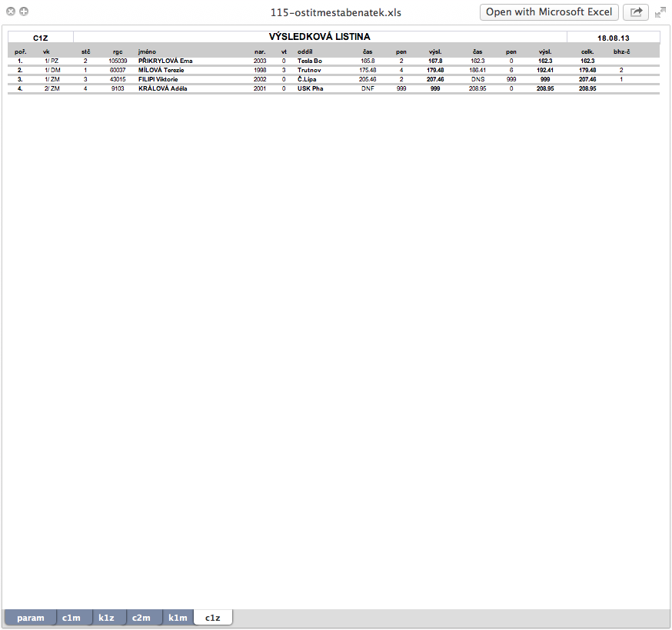The width and height of the screenshot is (672, 630).
Task: Click registration number 105039
Action: 118,61
